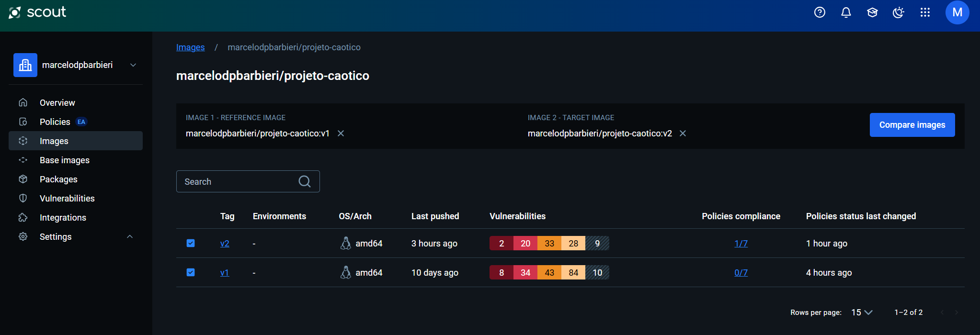Open the notifications bell
Screen dimensions: 980x335
pos(846,12)
